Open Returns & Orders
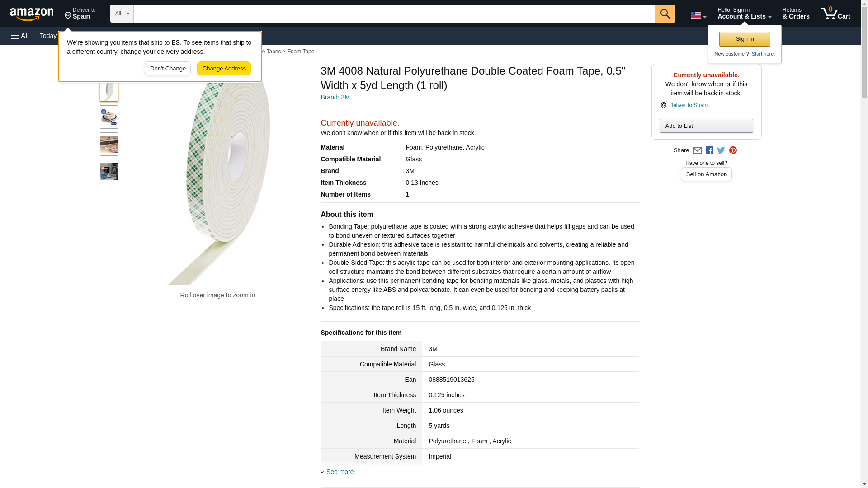 click(796, 14)
